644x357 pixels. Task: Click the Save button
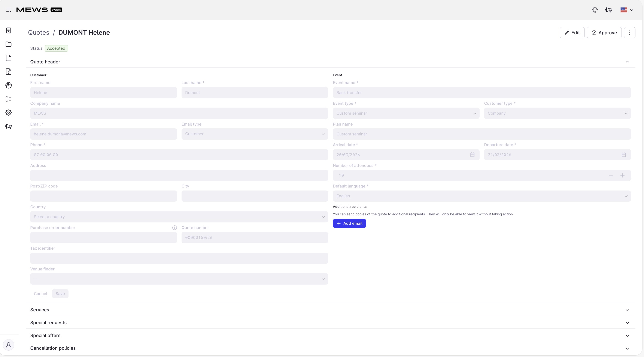point(60,294)
